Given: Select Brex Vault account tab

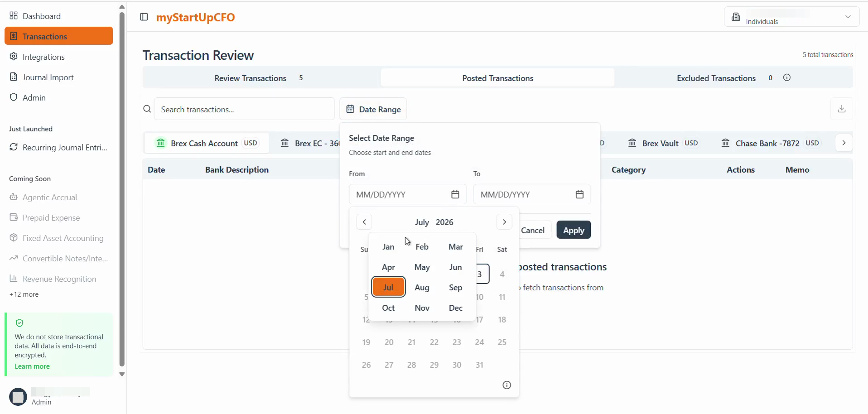Looking at the screenshot, I should click(664, 143).
